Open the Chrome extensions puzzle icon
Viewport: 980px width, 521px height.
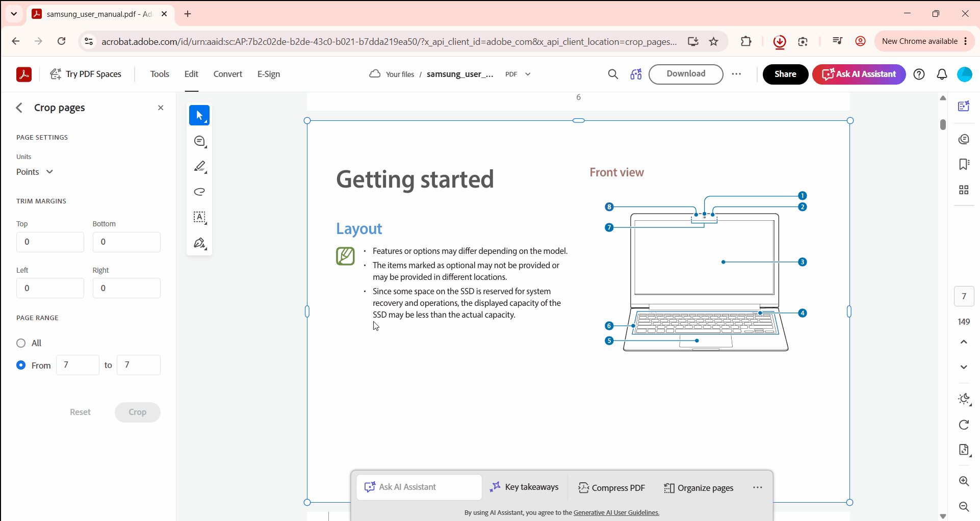pyautogui.click(x=746, y=41)
